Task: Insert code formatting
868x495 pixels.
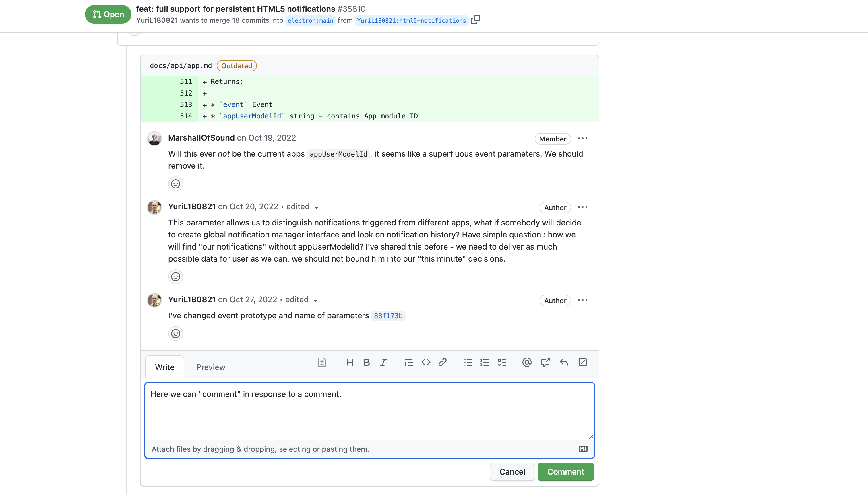Action: click(426, 363)
